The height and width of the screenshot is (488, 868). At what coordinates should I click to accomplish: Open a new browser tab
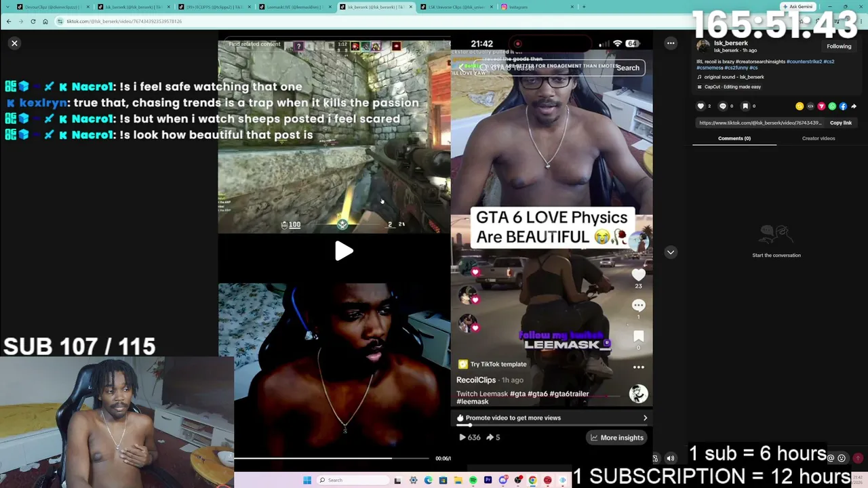click(x=584, y=7)
